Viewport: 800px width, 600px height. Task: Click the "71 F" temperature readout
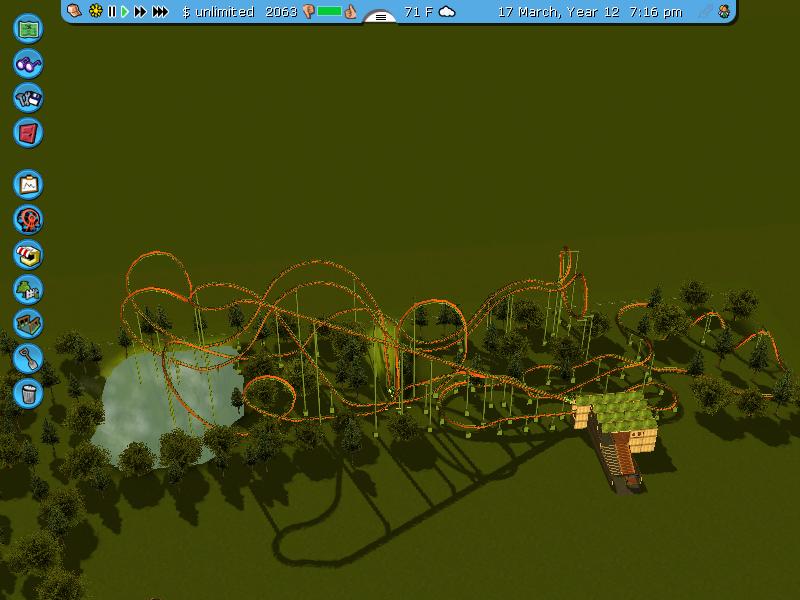[418, 12]
